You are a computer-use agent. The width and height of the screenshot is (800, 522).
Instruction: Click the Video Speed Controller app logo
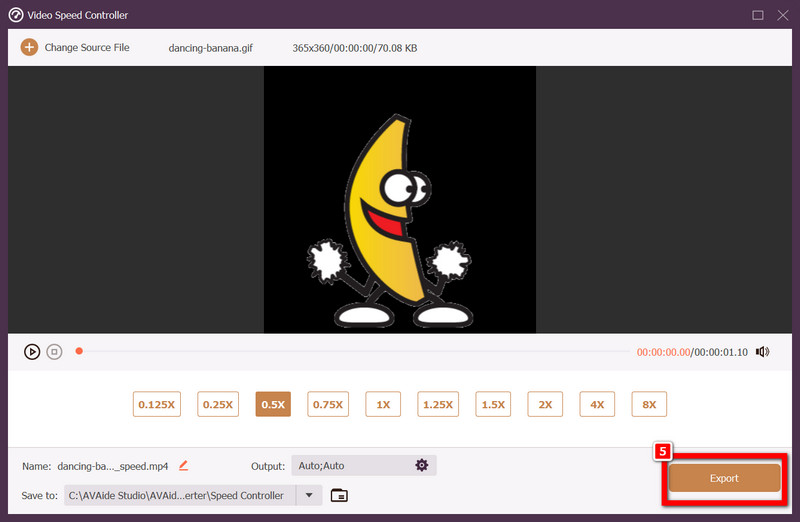(x=16, y=15)
